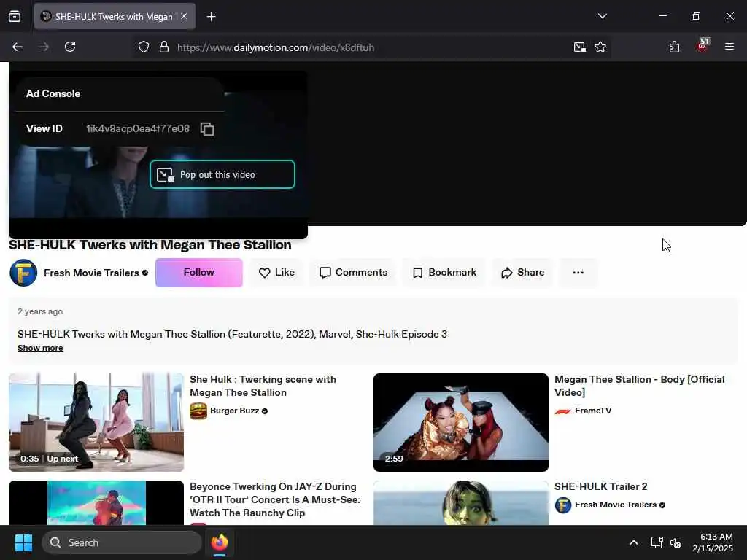Show hidden system tray icons
This screenshot has height=560, width=747.
(x=634, y=542)
